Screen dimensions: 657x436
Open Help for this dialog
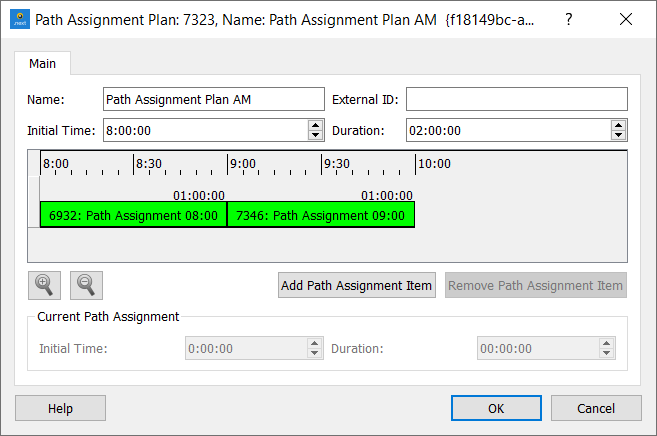[x=60, y=408]
